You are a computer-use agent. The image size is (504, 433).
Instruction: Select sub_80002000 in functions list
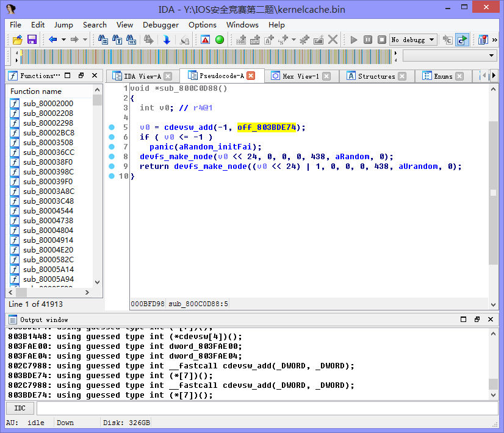(x=48, y=104)
